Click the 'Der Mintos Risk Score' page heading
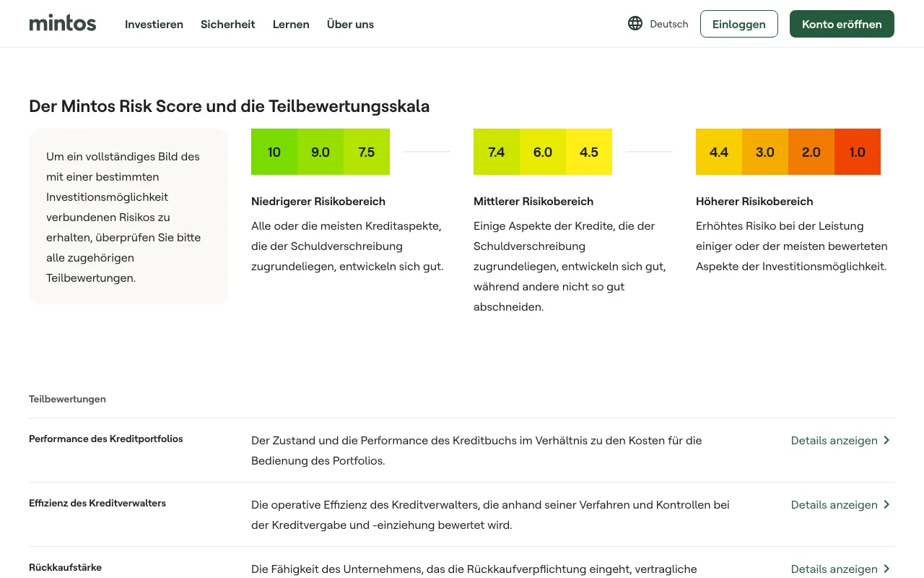The height and width of the screenshot is (578, 924). point(230,106)
